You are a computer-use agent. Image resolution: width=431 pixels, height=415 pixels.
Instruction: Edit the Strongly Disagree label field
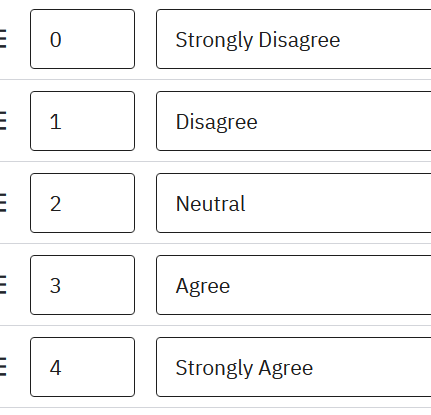click(293, 39)
